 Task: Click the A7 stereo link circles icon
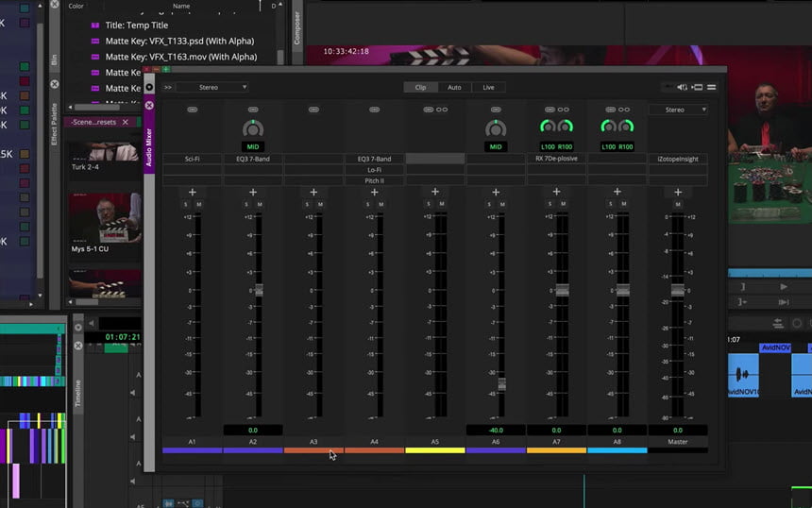click(564, 110)
